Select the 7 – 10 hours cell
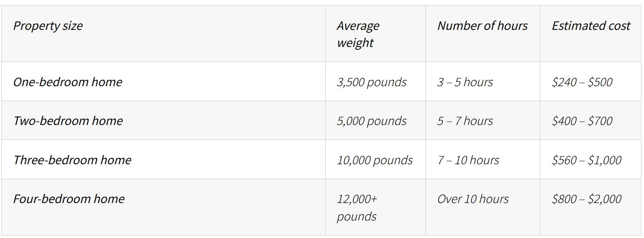The image size is (644, 238). coord(483,160)
